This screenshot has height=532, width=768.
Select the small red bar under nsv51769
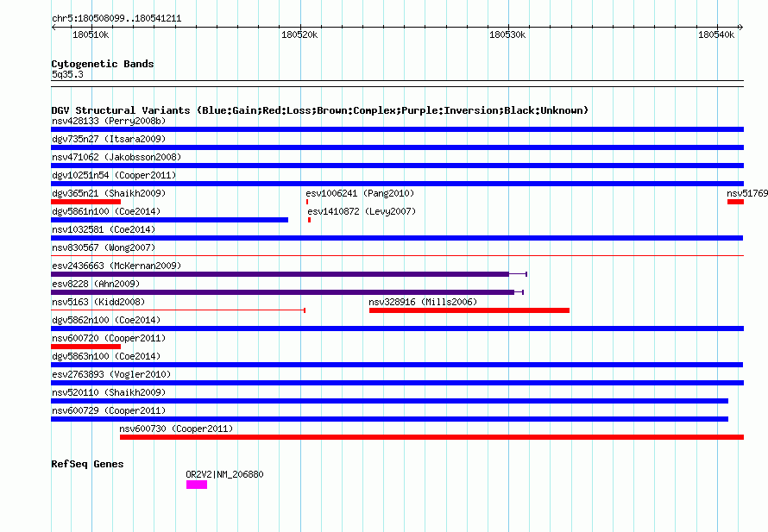(x=736, y=202)
